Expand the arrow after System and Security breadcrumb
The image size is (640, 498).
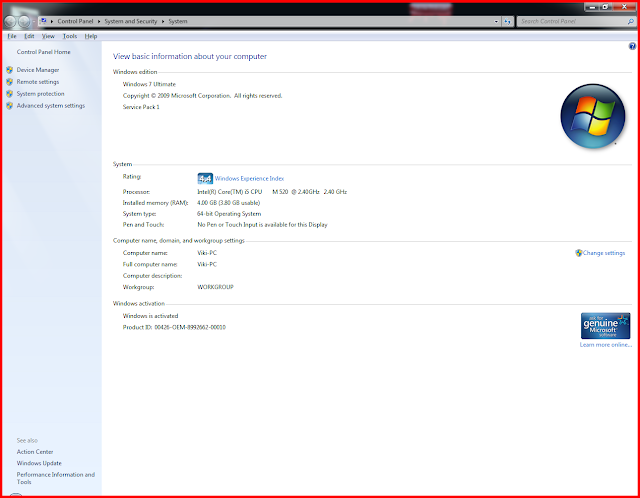pyautogui.click(x=162, y=21)
